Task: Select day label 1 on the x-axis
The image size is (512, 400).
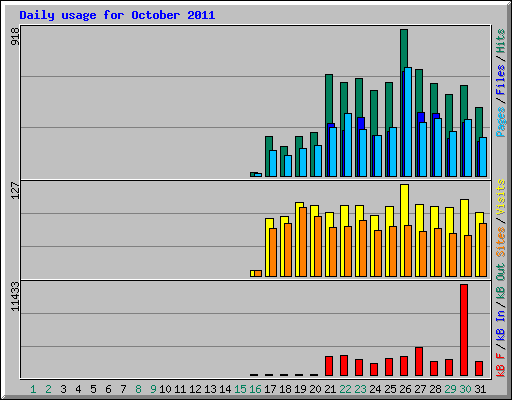Action: coord(33,389)
